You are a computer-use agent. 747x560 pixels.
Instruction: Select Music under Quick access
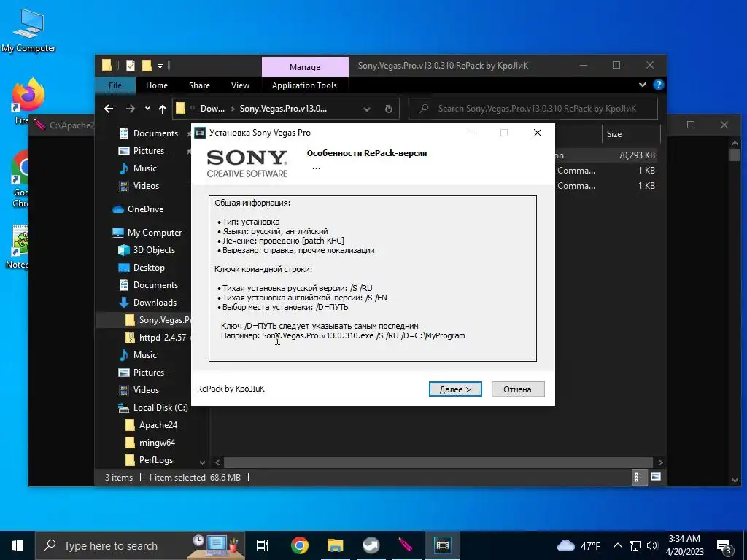click(145, 168)
